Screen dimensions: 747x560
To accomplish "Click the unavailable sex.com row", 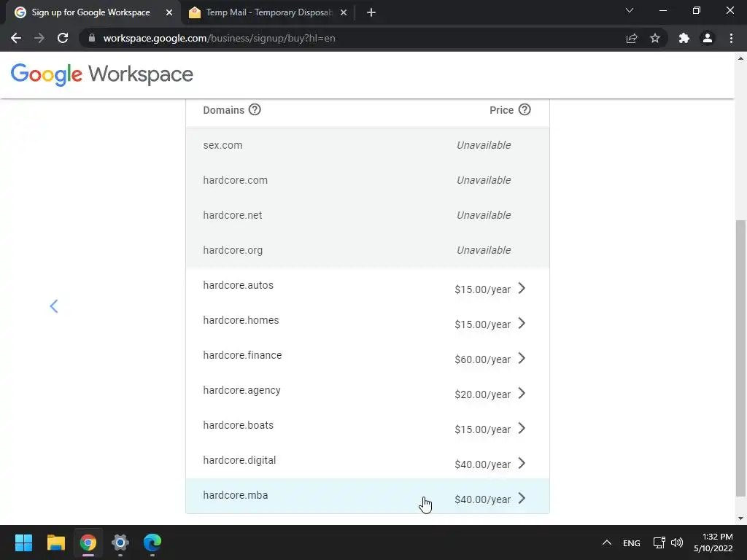I will pyautogui.click(x=368, y=145).
